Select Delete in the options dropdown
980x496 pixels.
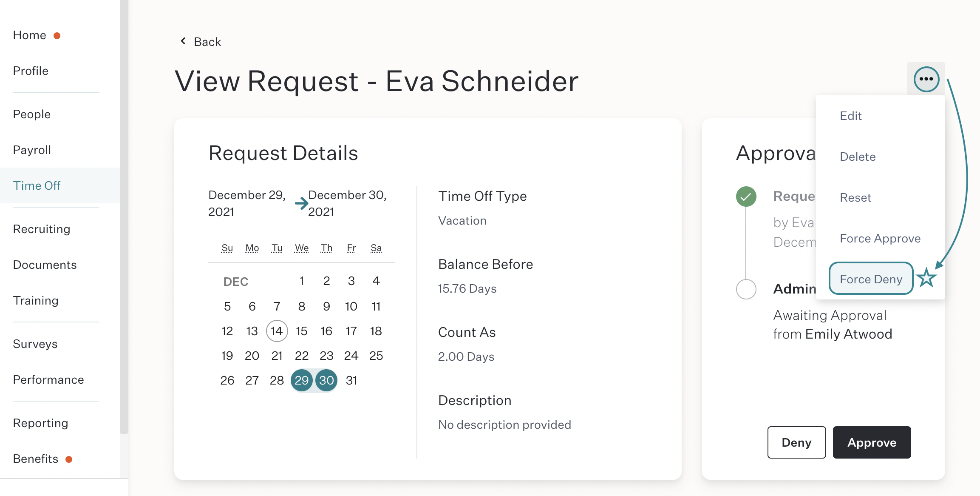coord(858,157)
